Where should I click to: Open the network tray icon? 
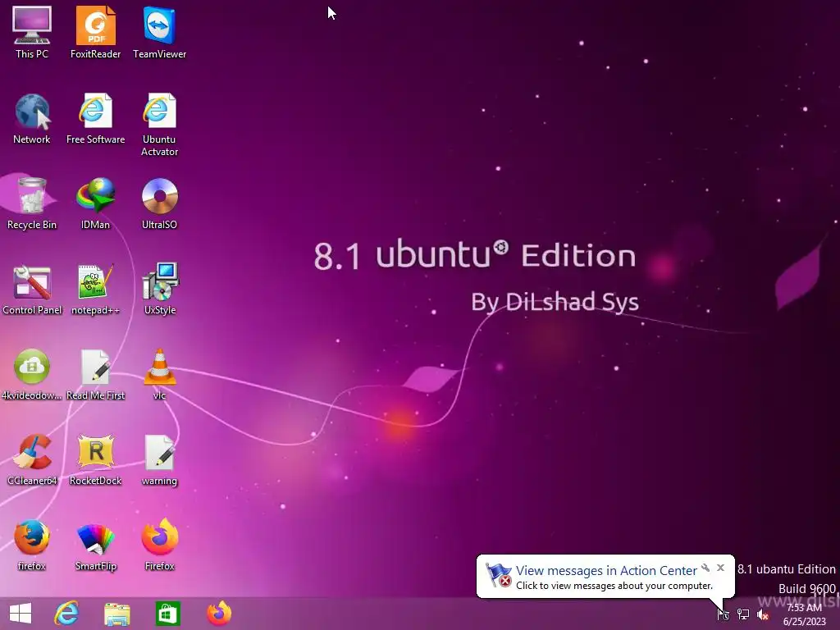pyautogui.click(x=743, y=614)
